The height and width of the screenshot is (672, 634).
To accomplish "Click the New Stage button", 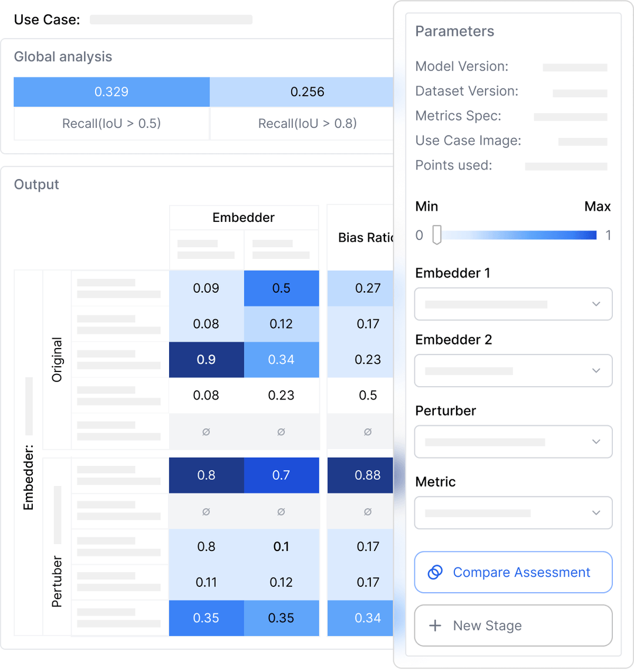I will coord(513,625).
